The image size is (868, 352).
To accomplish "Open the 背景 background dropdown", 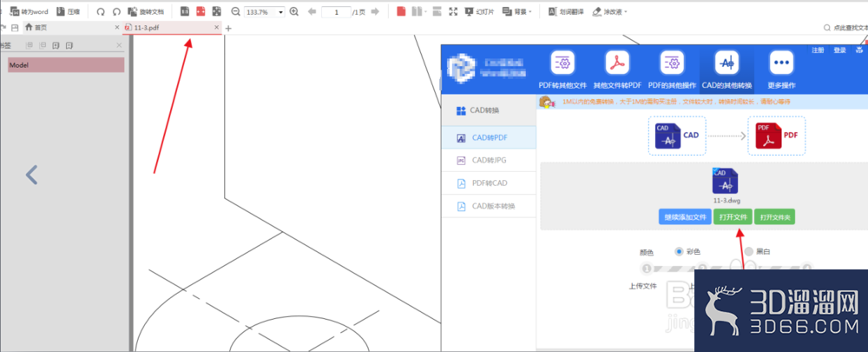I will (517, 11).
